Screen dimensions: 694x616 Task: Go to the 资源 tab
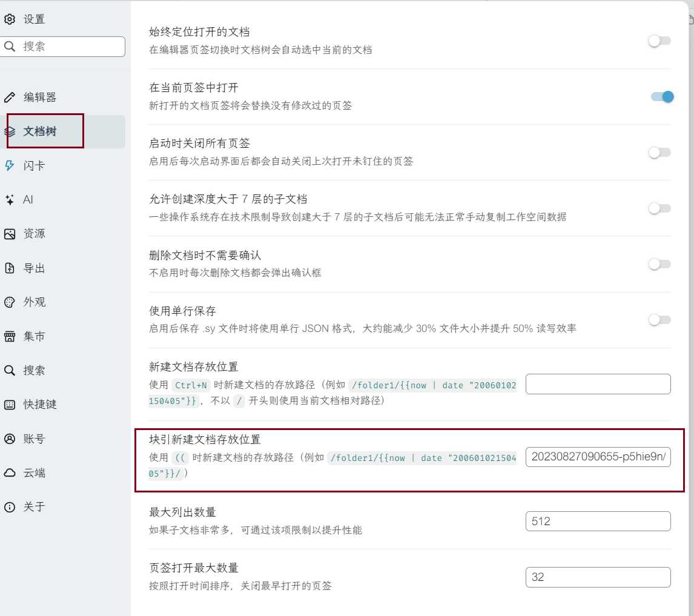pyautogui.click(x=63, y=234)
